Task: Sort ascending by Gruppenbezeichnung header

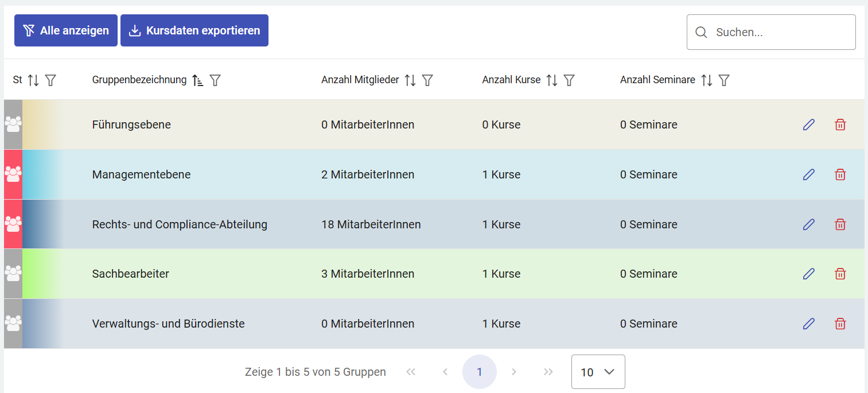Action: click(x=198, y=80)
